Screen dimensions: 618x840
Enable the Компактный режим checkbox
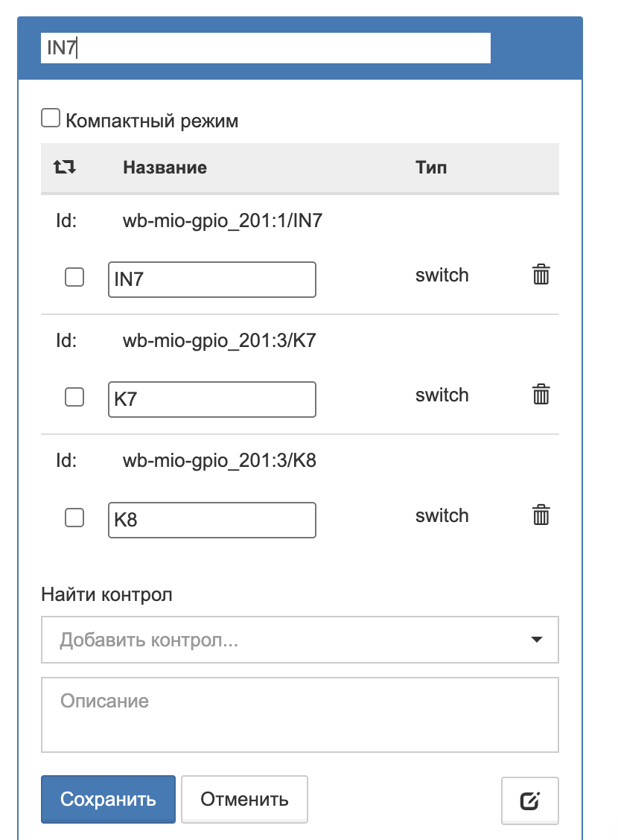pos(51,118)
